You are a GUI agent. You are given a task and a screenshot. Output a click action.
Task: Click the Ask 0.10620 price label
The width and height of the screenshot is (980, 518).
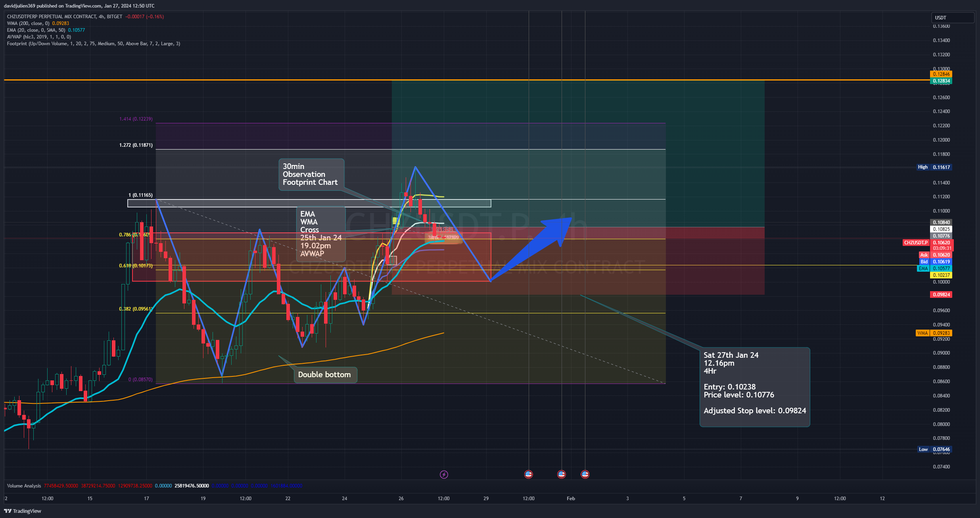coord(935,255)
